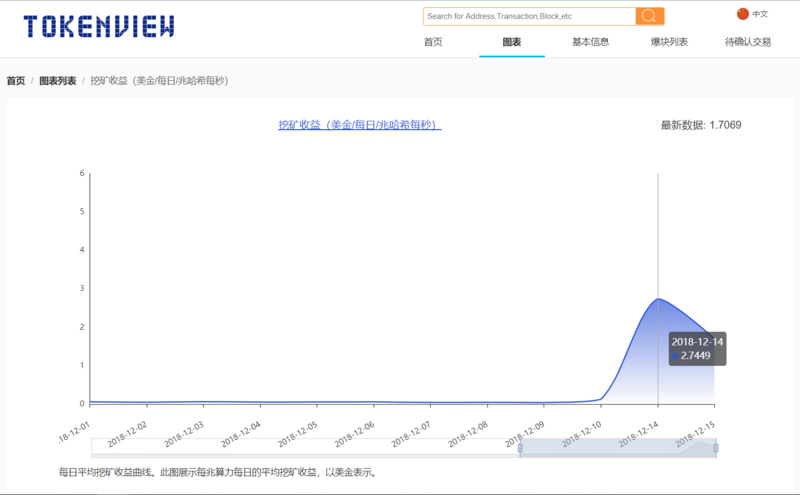Open the 基本信息 navigation tab
The image size is (800, 495).
[x=590, y=42]
